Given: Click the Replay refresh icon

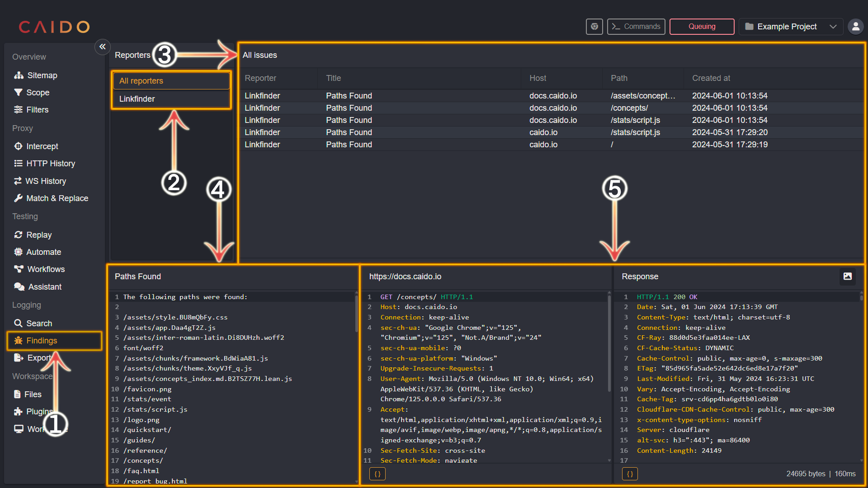Looking at the screenshot, I should tap(18, 235).
